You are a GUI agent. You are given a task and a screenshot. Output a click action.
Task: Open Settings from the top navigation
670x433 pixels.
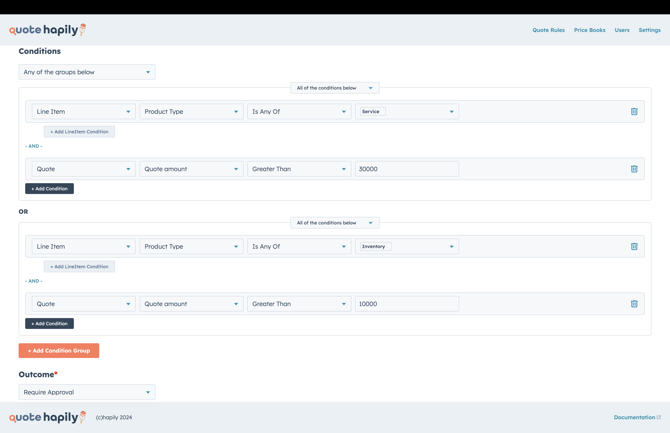pos(649,30)
